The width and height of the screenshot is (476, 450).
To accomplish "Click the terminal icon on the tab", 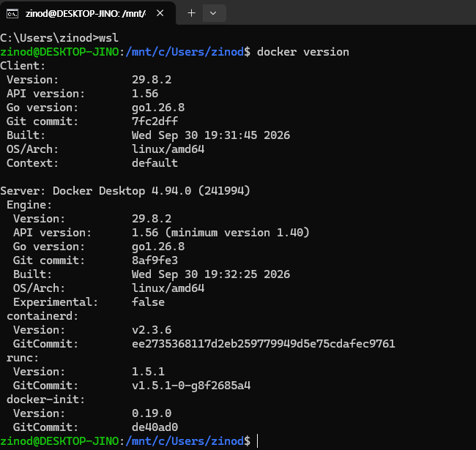I will (12, 14).
